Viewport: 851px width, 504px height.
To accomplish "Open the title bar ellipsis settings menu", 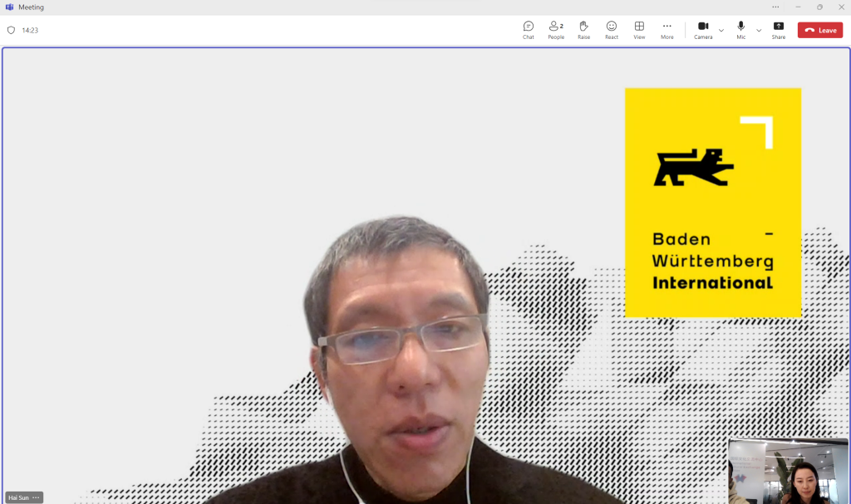I will [x=775, y=7].
